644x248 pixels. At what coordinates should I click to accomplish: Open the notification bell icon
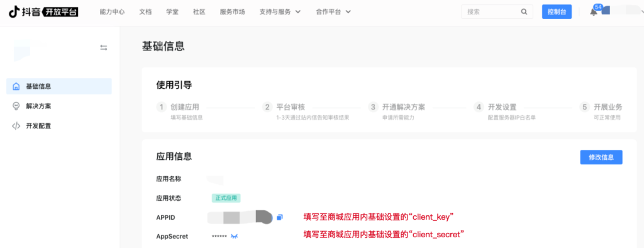tap(594, 12)
